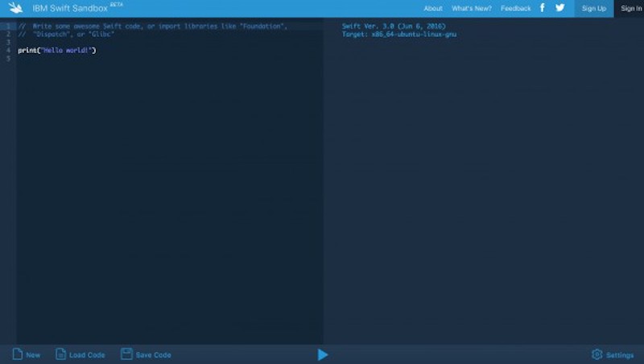Place cursor on print("Hello world!") line
644x364 pixels.
[x=56, y=50]
